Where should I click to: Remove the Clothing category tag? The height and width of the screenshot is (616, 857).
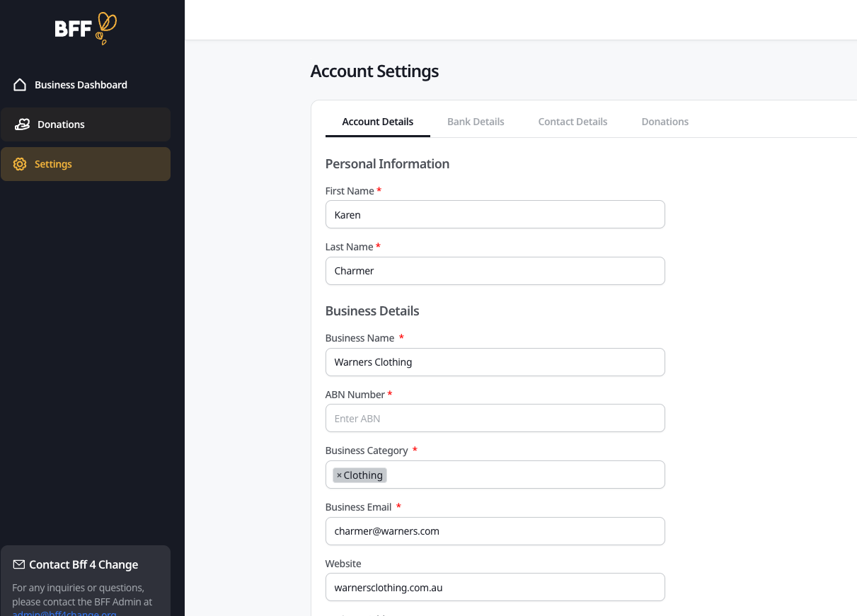[x=339, y=475]
